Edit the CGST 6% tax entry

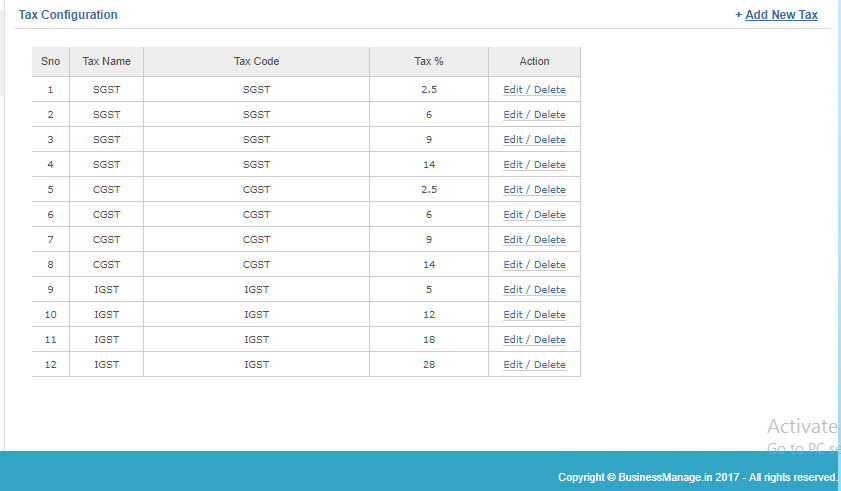[x=513, y=215]
